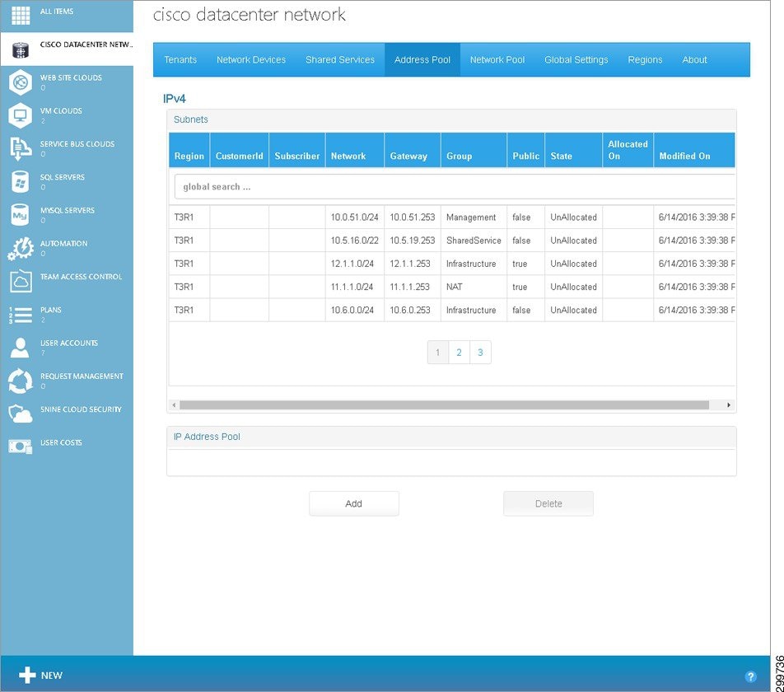
Task: Open the VM Clouds monitor icon
Action: coord(21,115)
